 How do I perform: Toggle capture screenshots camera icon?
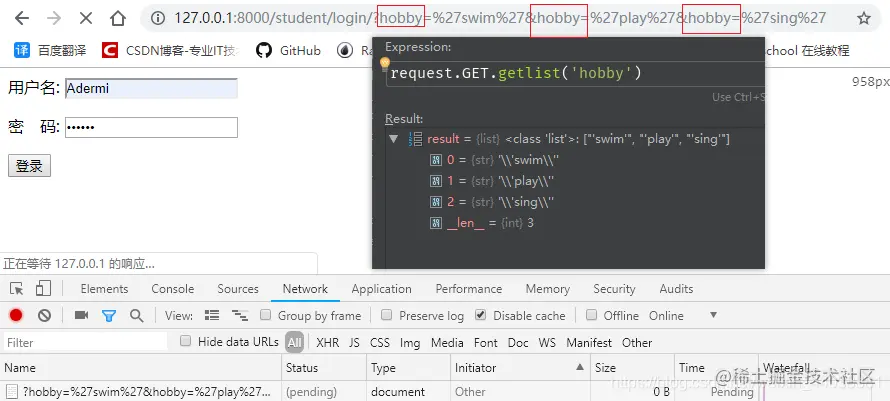(82, 315)
